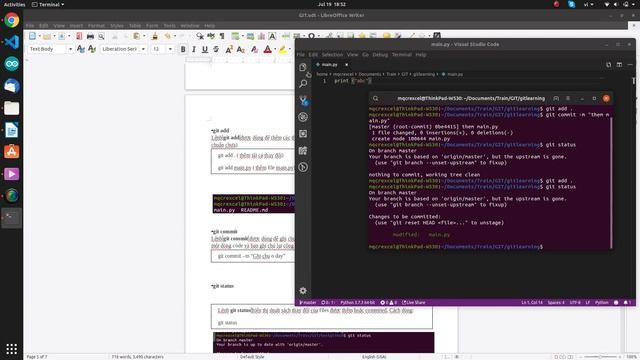Click master branch in VS Code status bar
Image resolution: width=640 pixels, height=360 pixels.
[308, 302]
